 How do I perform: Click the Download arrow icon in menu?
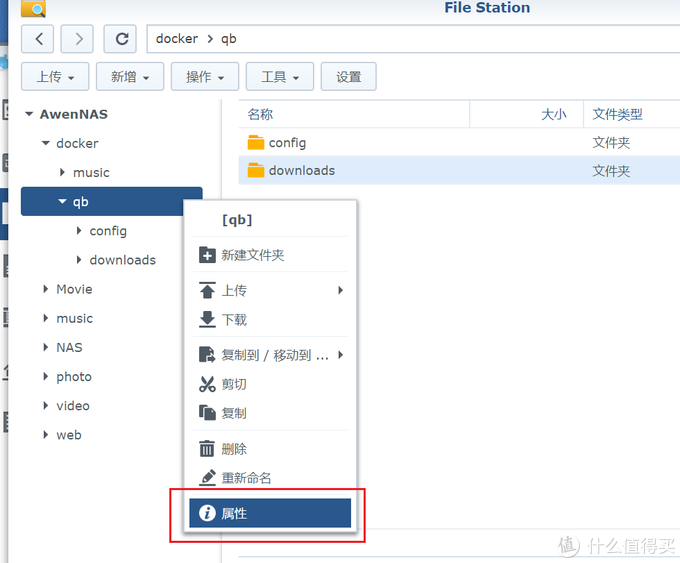click(x=207, y=320)
